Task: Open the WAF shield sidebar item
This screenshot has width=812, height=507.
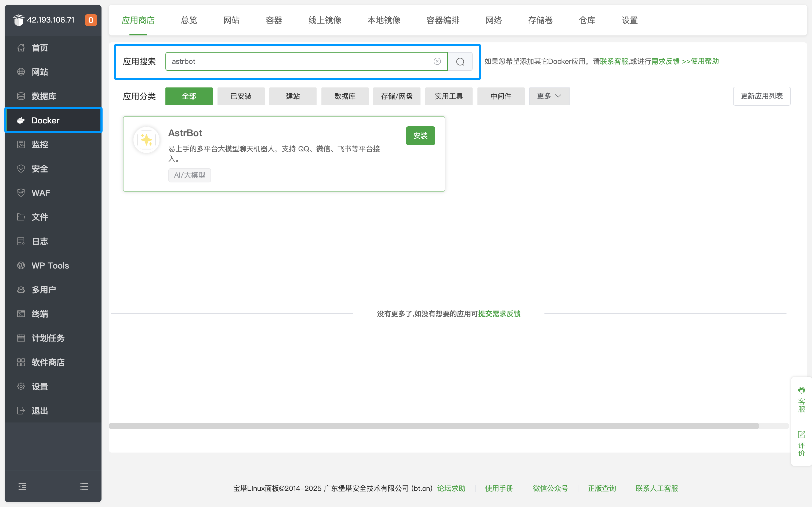Action: tap(40, 193)
